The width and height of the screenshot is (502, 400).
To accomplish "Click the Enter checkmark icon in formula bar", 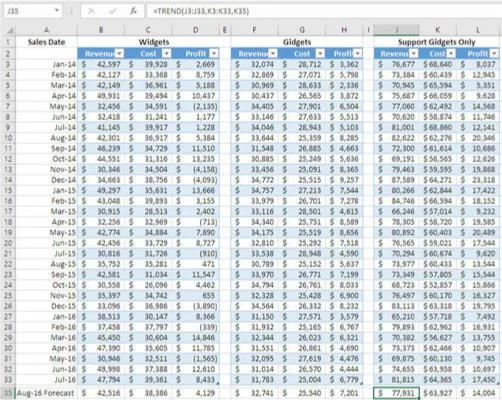I will 113,12.
